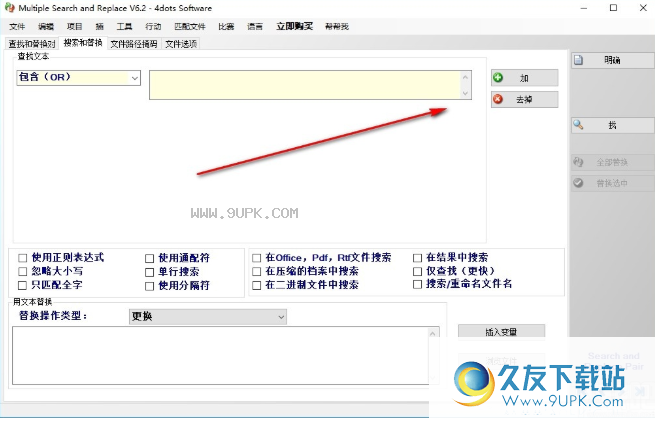The height and width of the screenshot is (431, 655).
Task: Open the 编辑 menu
Action: 46,27
